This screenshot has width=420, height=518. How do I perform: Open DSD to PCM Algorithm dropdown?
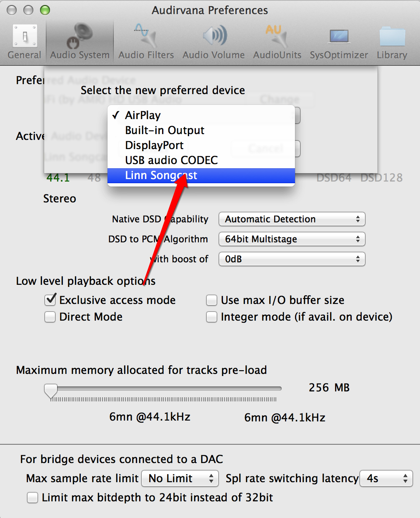coord(292,239)
